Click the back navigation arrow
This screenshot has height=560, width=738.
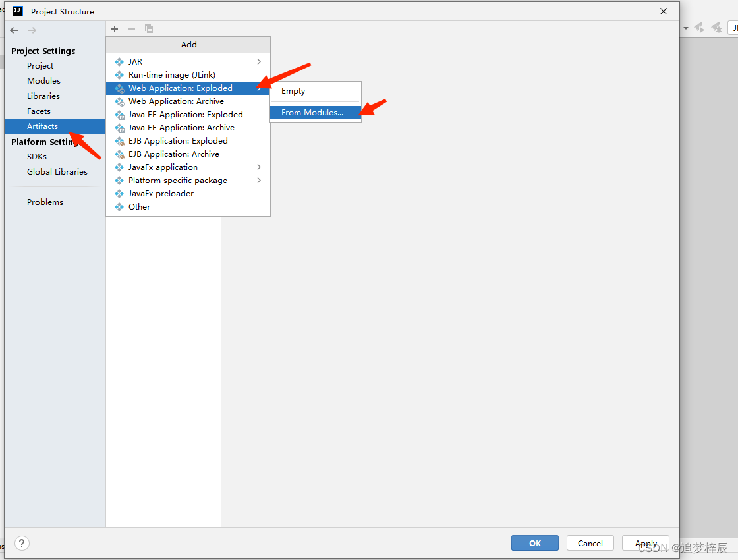[14, 30]
